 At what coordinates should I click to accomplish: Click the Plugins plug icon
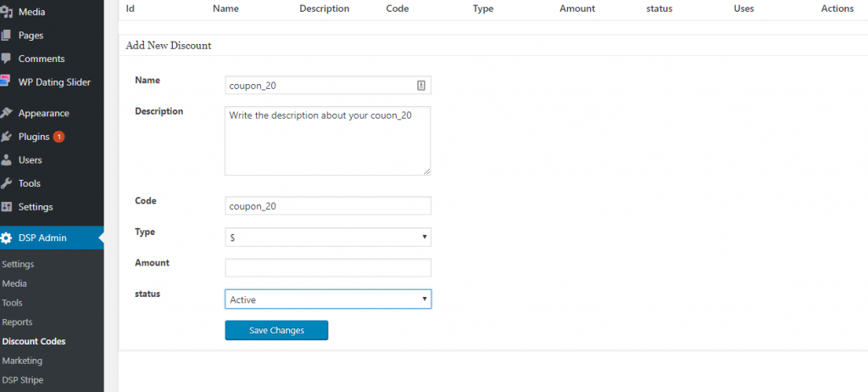tap(7, 137)
